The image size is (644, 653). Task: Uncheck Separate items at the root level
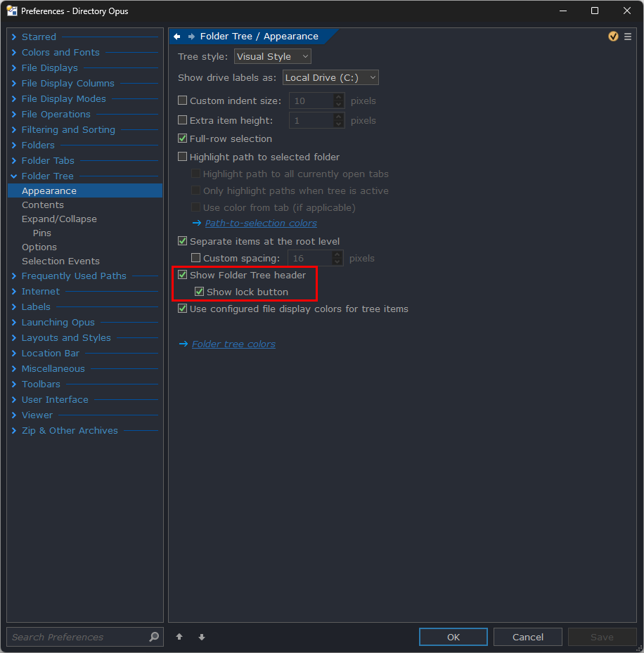tap(183, 240)
